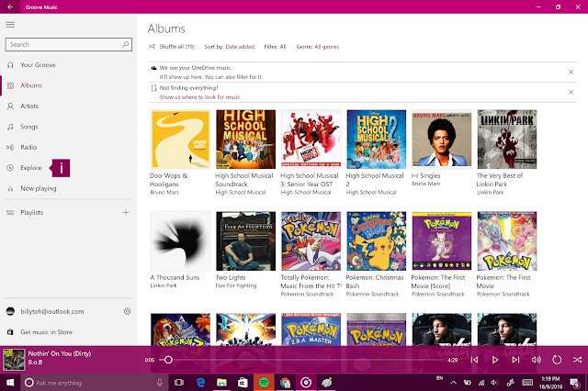The width and height of the screenshot is (588, 391).
Task: Open Bruno Mars Singles album cover
Action: (x=441, y=140)
